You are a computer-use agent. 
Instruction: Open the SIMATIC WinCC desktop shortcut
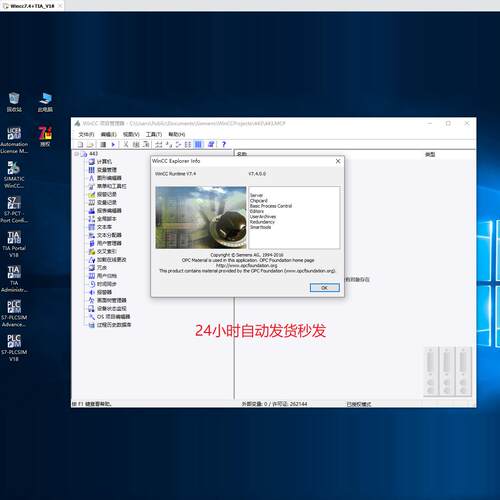(14, 175)
